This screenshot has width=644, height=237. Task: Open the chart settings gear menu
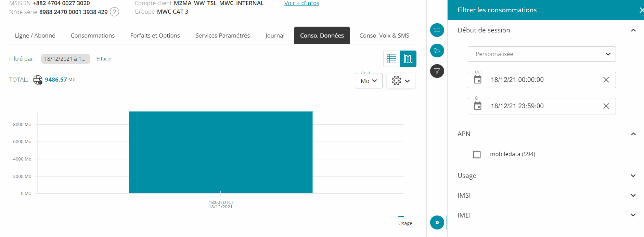(401, 81)
